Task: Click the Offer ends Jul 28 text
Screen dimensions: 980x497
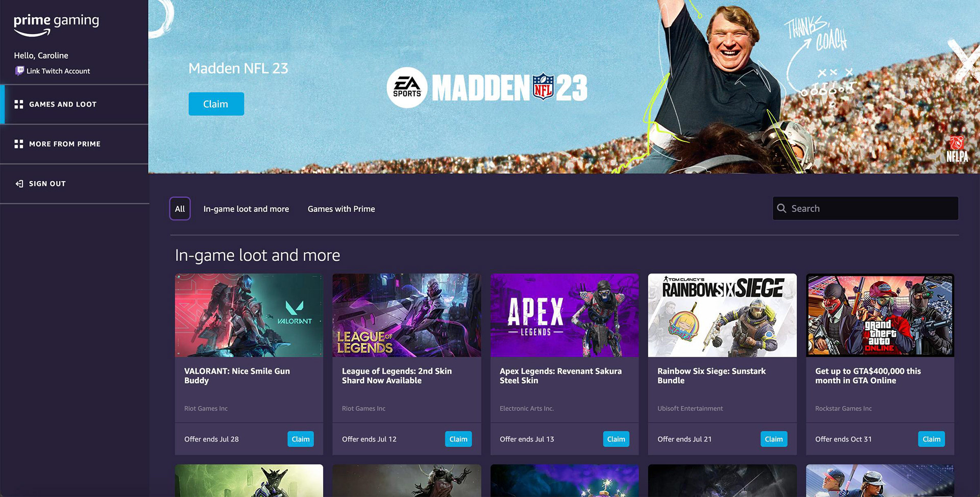Action: tap(211, 439)
